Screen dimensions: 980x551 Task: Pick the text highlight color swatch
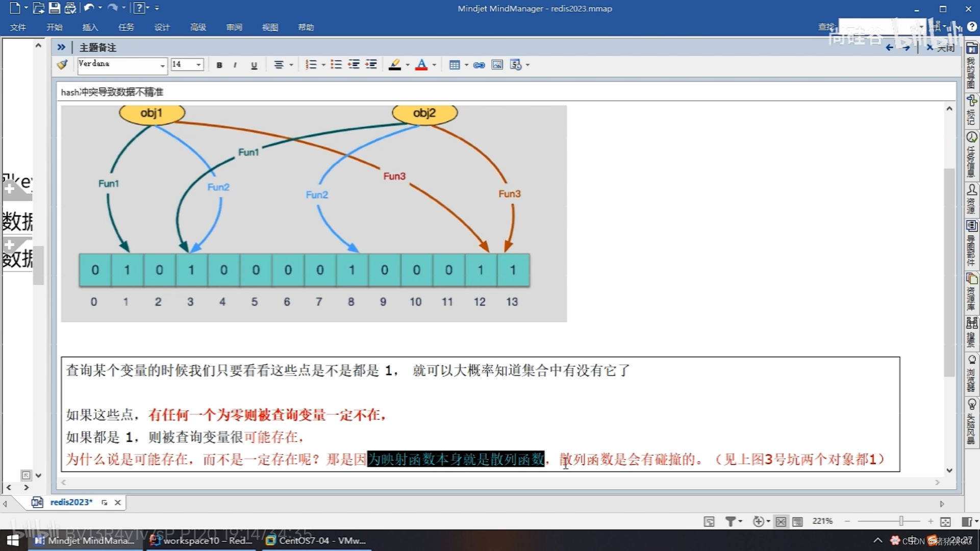[x=394, y=65]
